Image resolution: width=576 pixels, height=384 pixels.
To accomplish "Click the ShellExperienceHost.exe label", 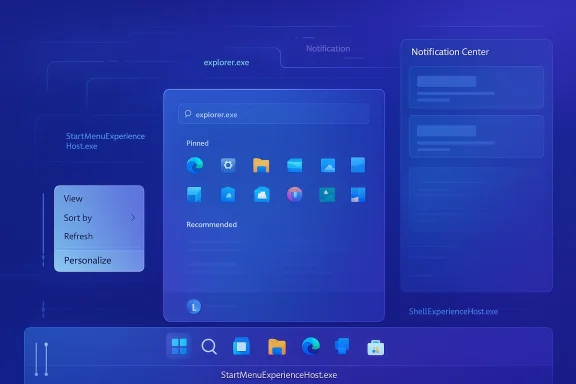I will click(453, 312).
